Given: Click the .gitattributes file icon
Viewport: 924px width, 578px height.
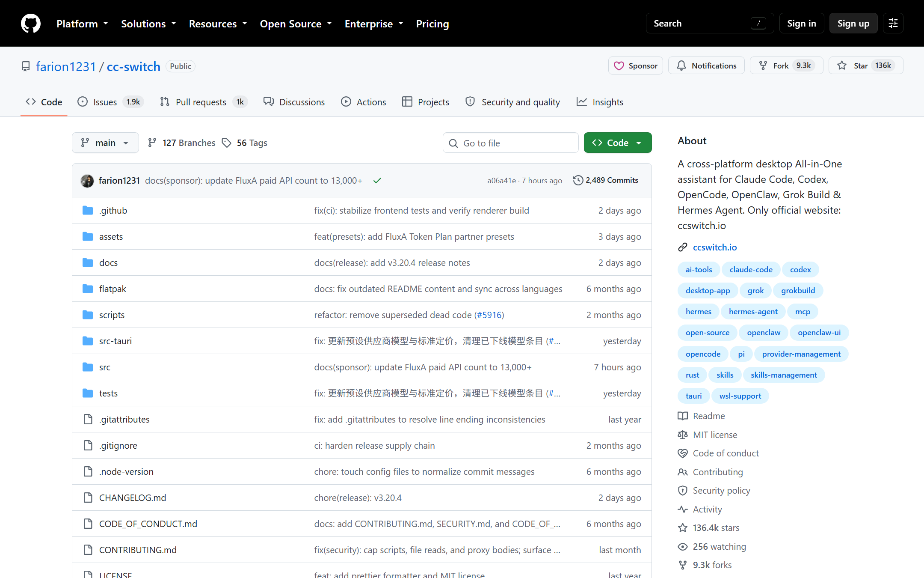Looking at the screenshot, I should pyautogui.click(x=88, y=419).
